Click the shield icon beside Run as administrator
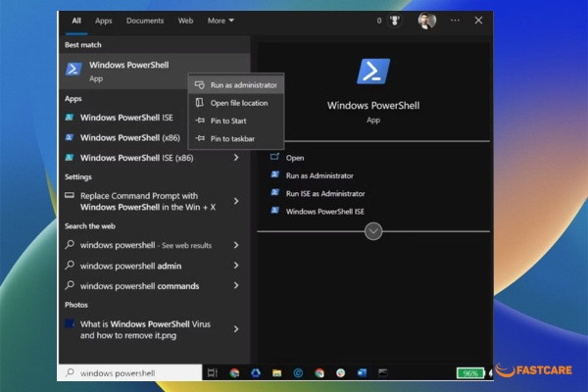588x392 pixels. point(200,85)
